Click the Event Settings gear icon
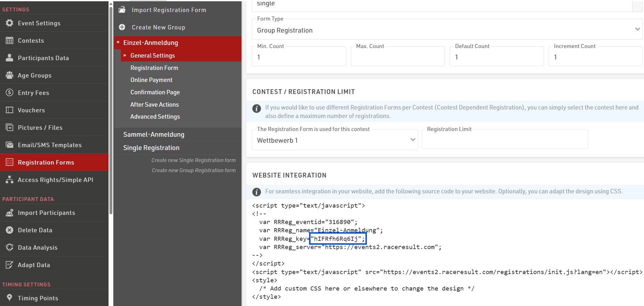 coord(9,23)
